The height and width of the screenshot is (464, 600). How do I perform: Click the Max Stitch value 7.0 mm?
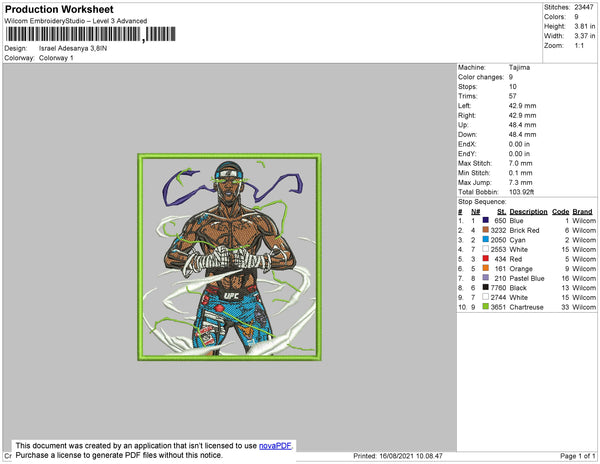pos(520,163)
